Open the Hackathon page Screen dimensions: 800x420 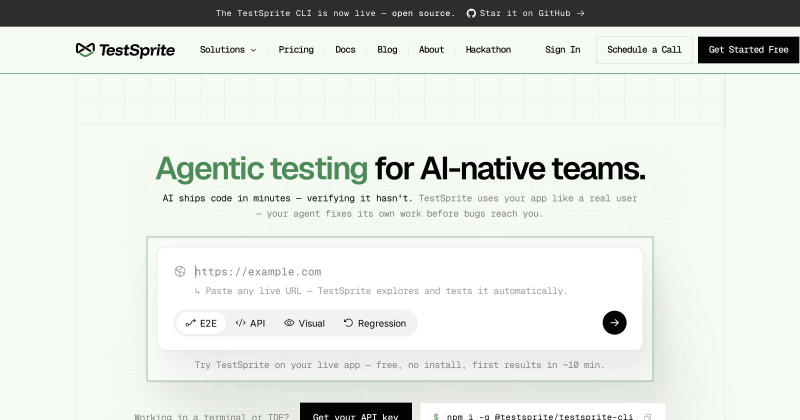click(x=488, y=50)
